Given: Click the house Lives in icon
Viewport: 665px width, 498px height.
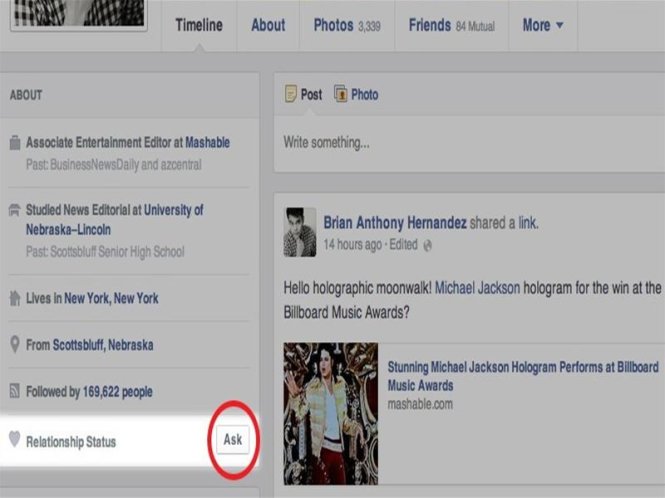Looking at the screenshot, I should click(14, 298).
